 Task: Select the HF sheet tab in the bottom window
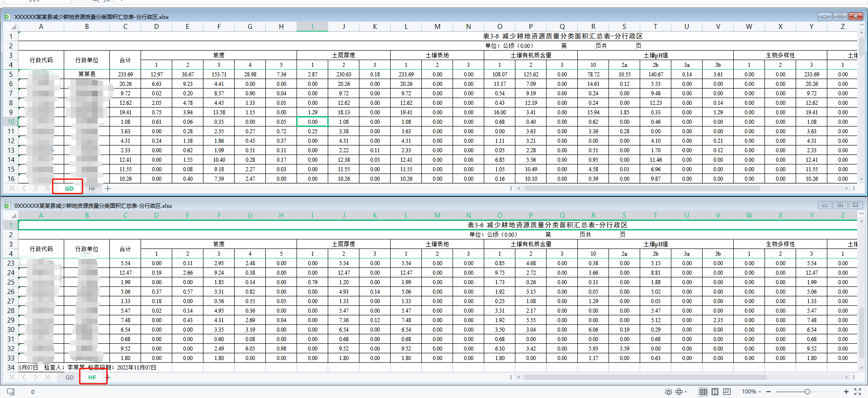[x=92, y=377]
